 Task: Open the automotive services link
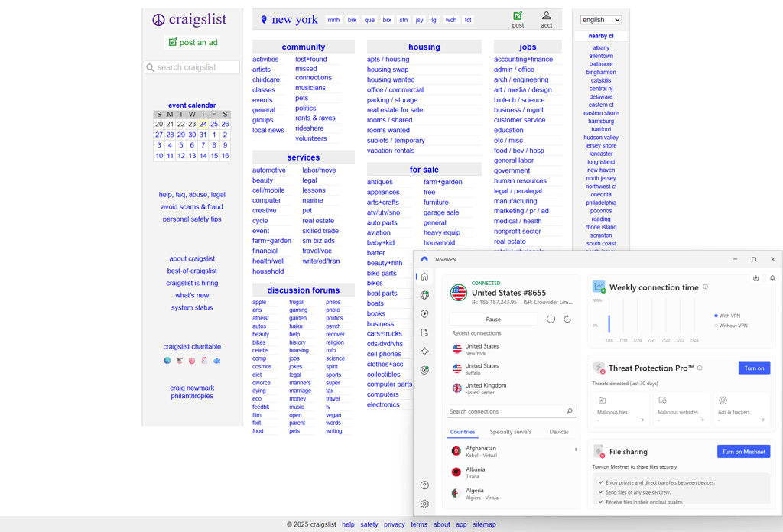pos(268,170)
